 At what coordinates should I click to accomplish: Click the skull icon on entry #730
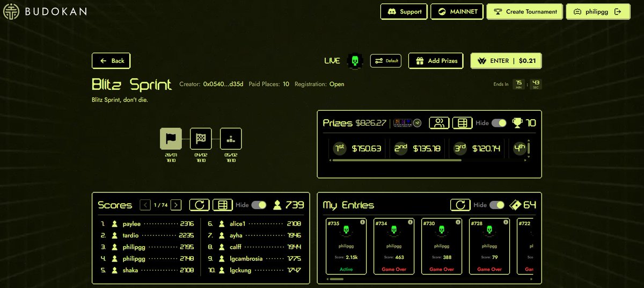[442, 231]
